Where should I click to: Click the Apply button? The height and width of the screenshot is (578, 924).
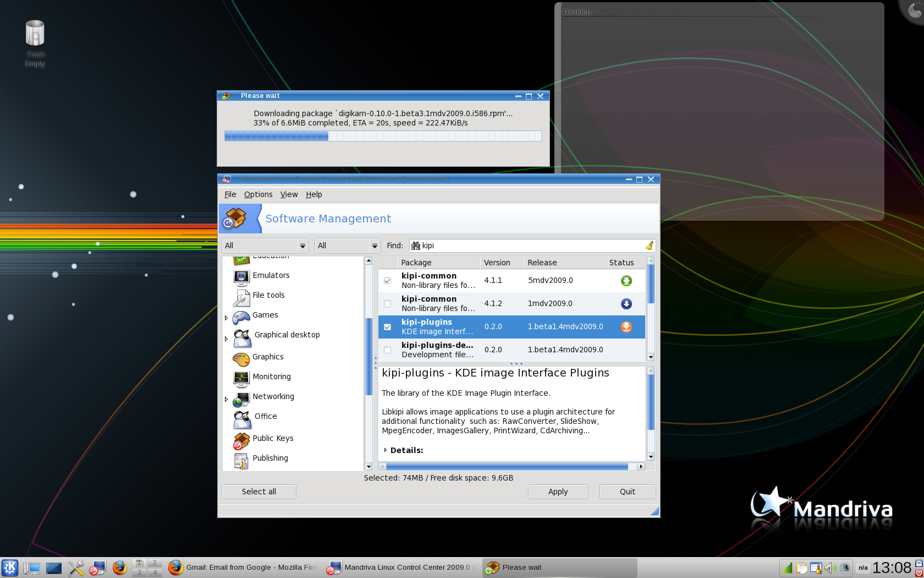[x=558, y=492]
